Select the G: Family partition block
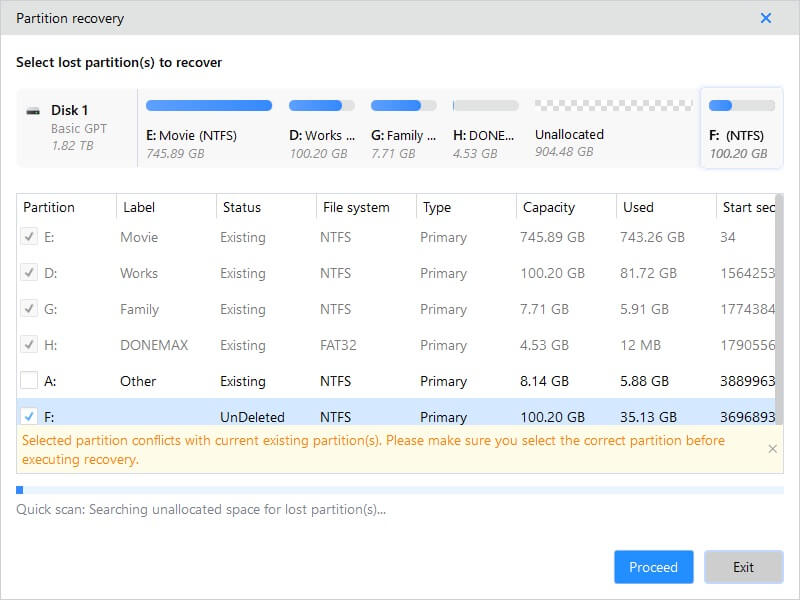Image resolution: width=800 pixels, height=600 pixels. click(404, 129)
